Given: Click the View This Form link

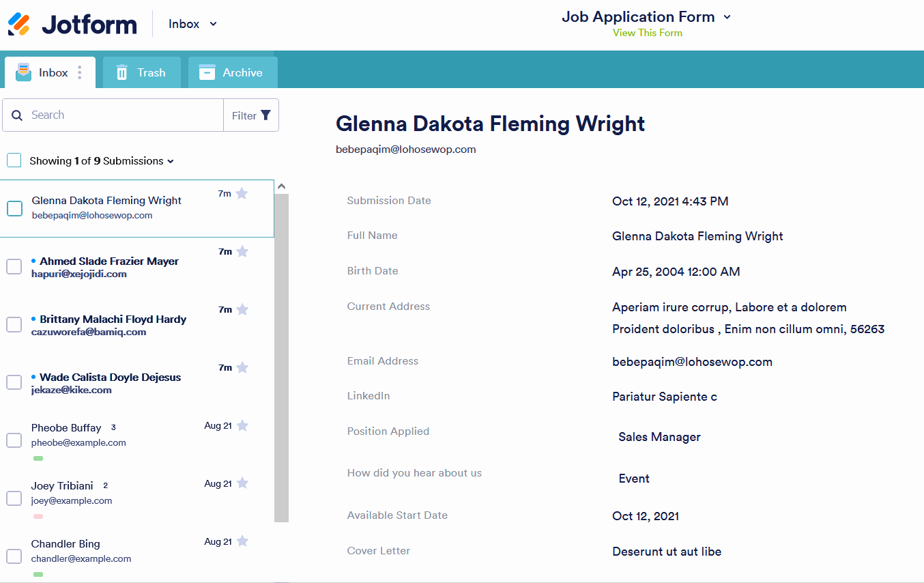Looking at the screenshot, I should 647,33.
